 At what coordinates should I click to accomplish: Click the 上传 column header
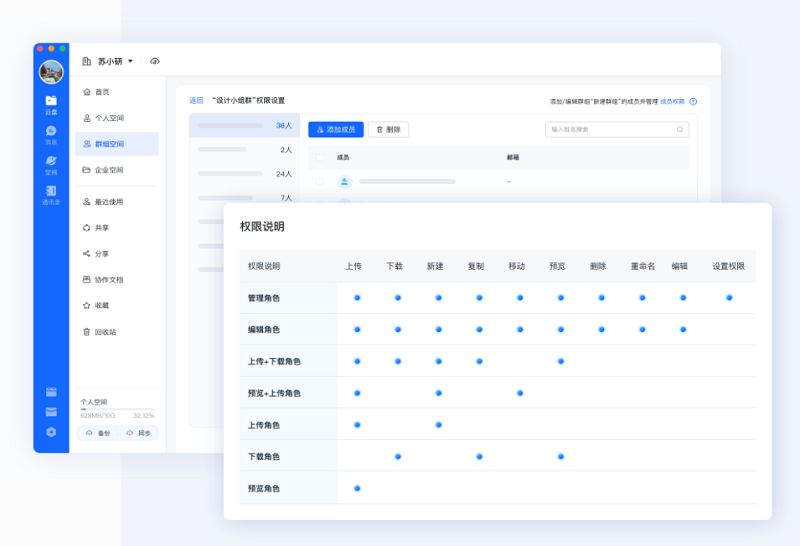354,266
